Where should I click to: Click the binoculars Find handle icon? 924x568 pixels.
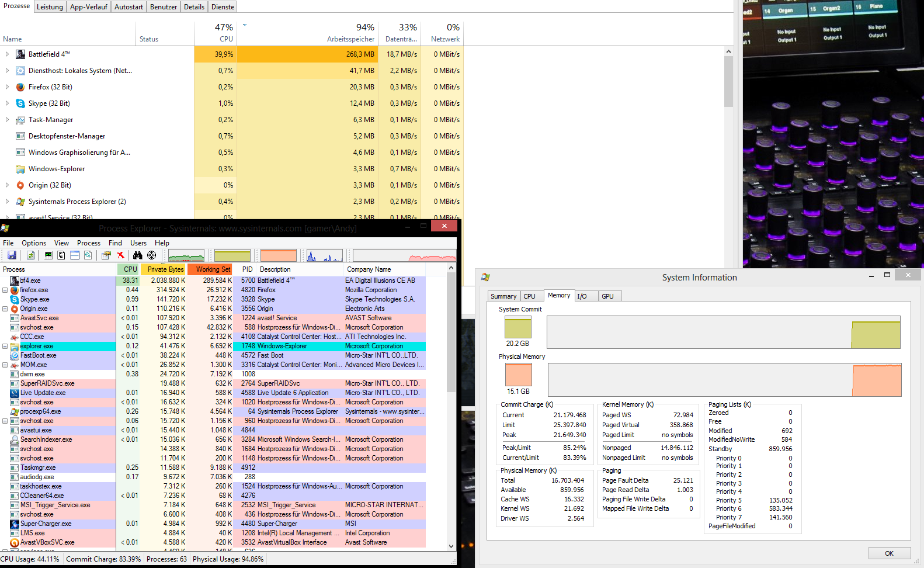tap(137, 255)
